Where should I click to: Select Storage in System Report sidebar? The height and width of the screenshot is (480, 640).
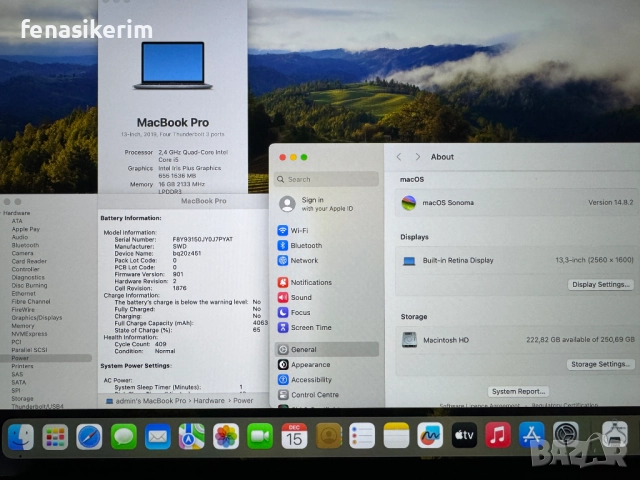(22, 398)
